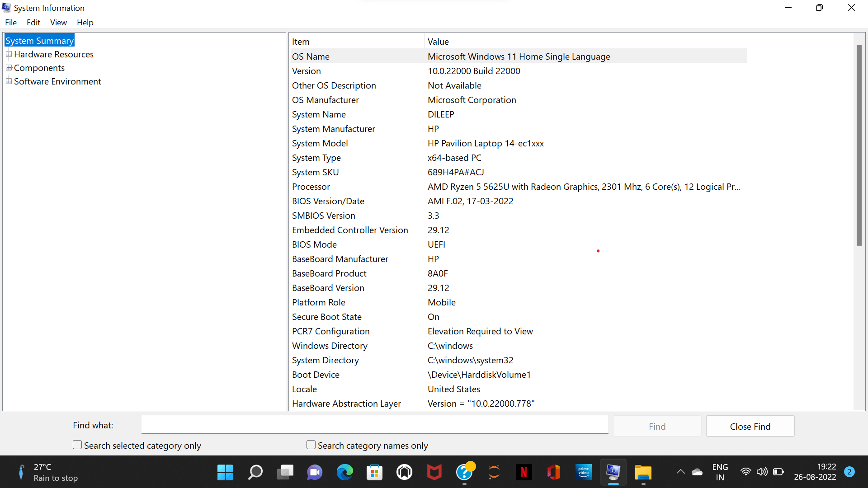Click the System Information title bar icon
This screenshot has height=488, width=868.
6,8
